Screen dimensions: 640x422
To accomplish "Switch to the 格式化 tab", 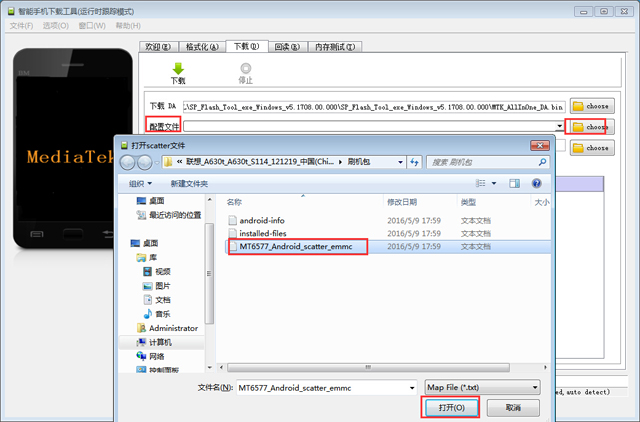I will coord(202,47).
